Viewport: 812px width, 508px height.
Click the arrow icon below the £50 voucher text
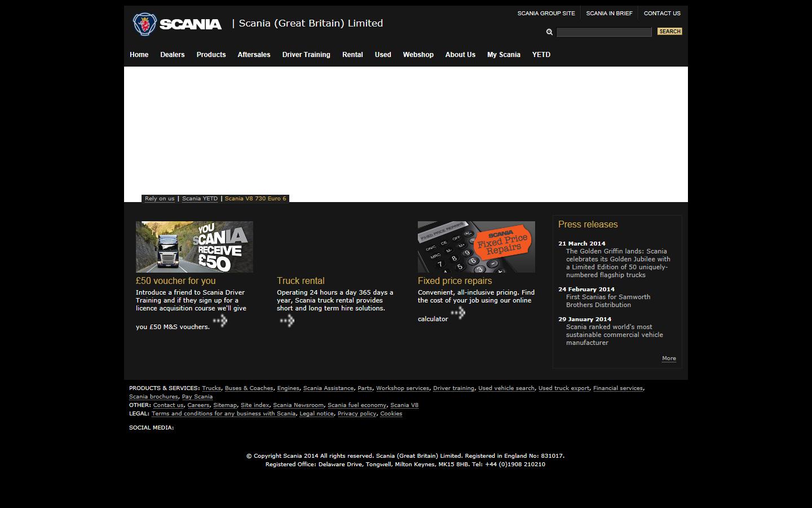click(220, 321)
